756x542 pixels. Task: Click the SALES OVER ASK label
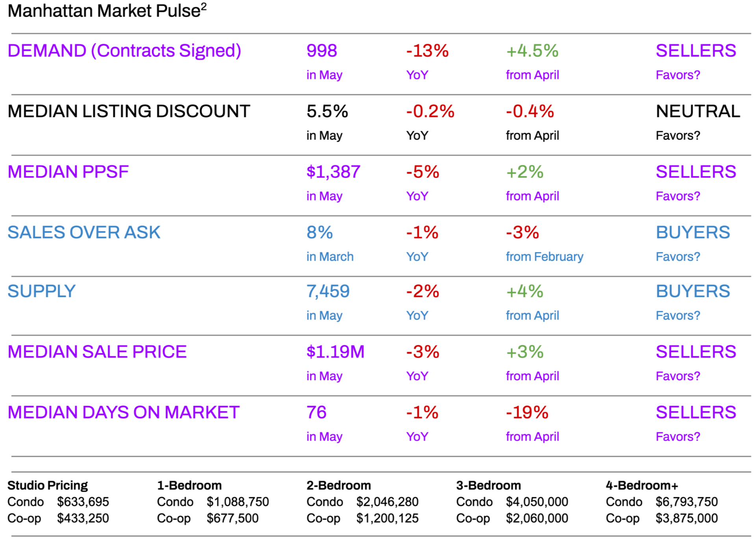click(84, 233)
